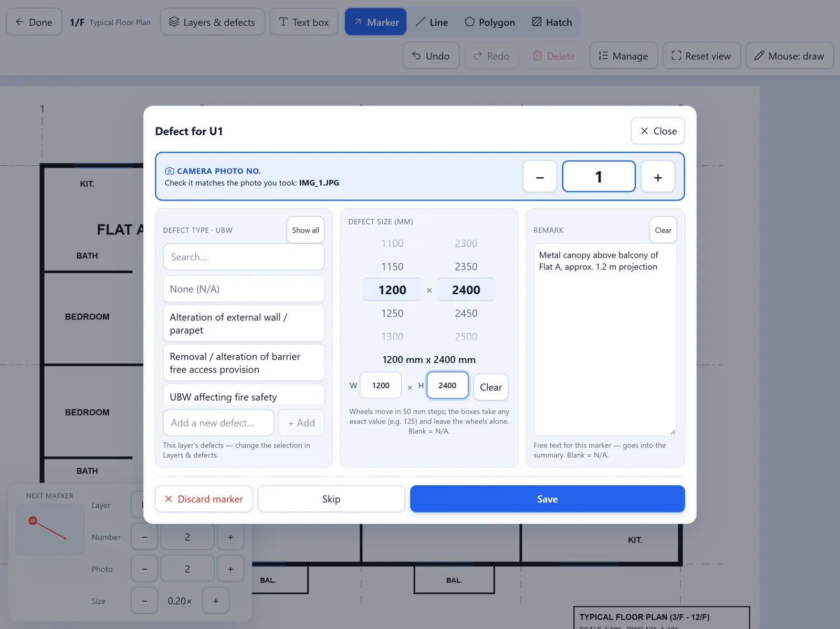Pick 2350 on the height wheel
The width and height of the screenshot is (840, 629).
pos(466,266)
